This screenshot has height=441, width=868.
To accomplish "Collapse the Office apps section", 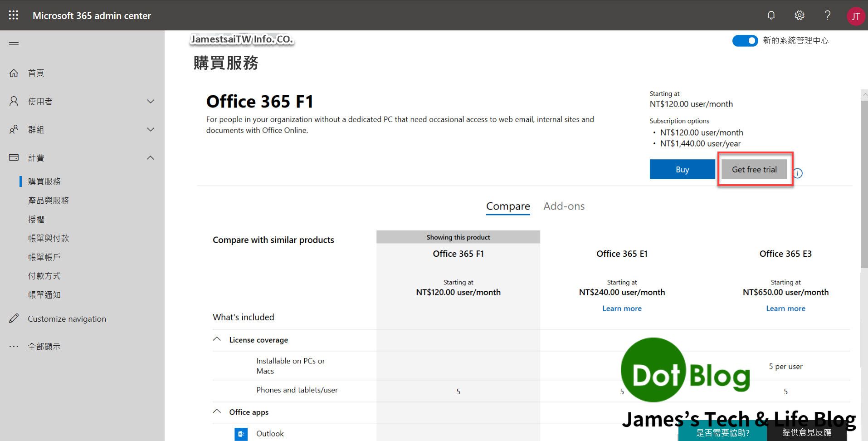I will tap(217, 412).
